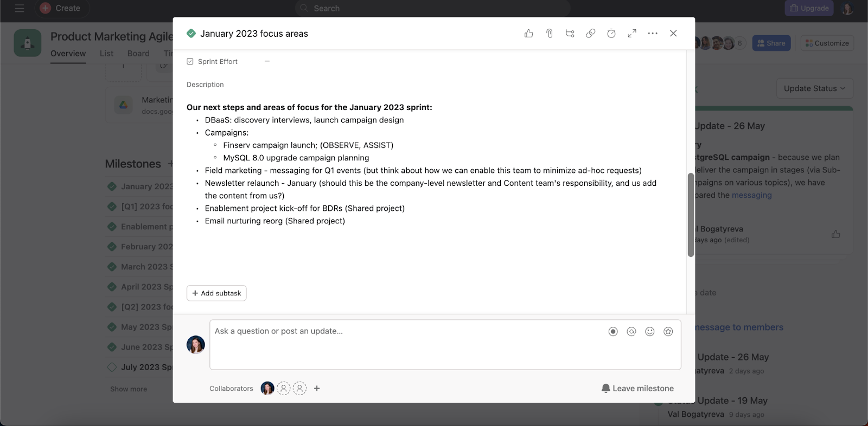Click the Sprint Effort field label
The width and height of the screenshot is (868, 426).
[x=218, y=62]
